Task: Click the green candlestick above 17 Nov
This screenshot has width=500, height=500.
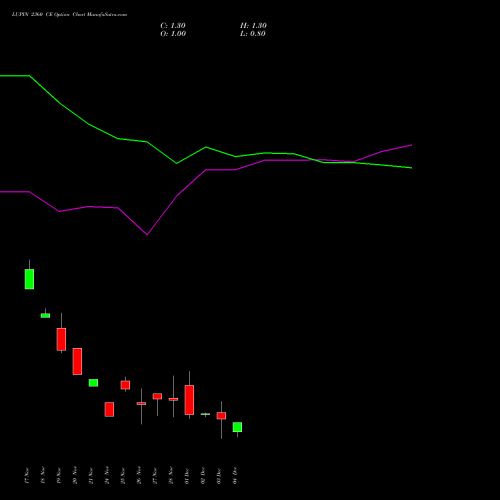Action: click(29, 279)
